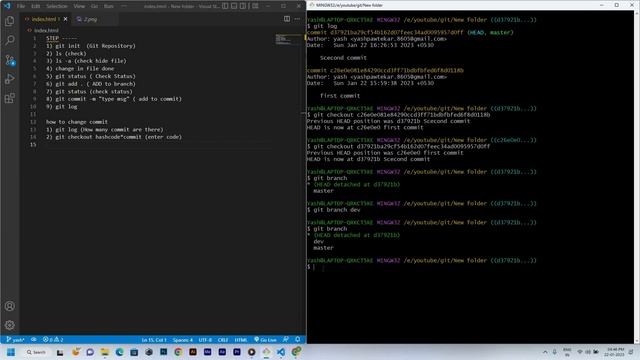The image size is (640, 360).
Task: Open the Search view in the activity bar
Action: (10, 40)
